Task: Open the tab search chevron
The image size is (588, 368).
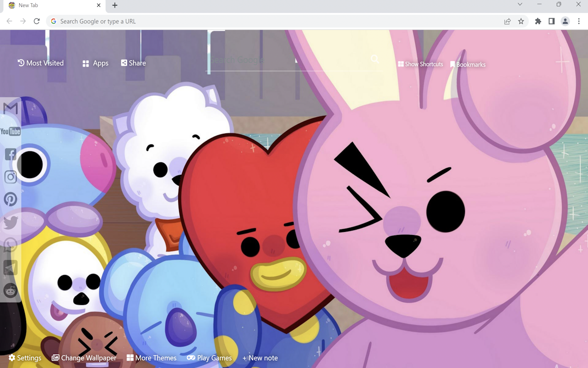Action: [520, 5]
